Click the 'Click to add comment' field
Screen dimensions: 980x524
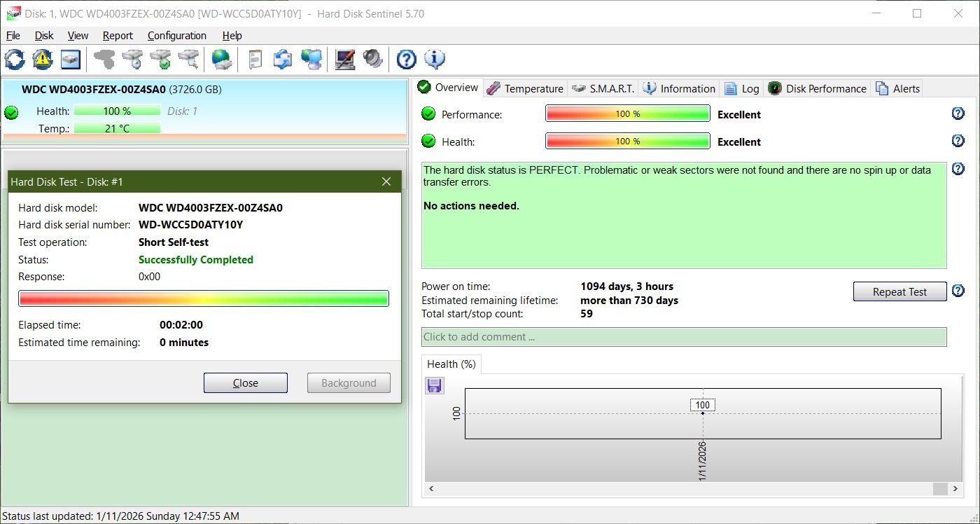(684, 337)
